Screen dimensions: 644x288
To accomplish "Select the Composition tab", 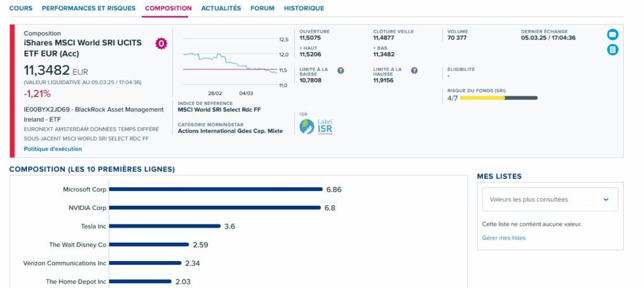I will (168, 8).
